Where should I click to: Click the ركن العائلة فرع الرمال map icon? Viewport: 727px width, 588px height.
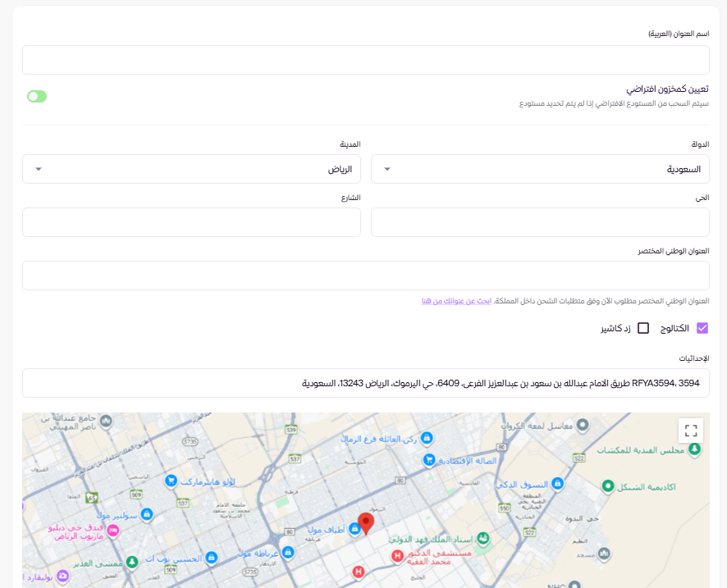point(427,438)
